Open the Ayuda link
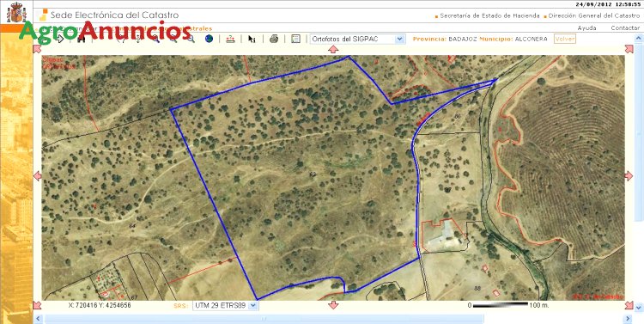Screen dimensions: 644x324 click(587, 28)
